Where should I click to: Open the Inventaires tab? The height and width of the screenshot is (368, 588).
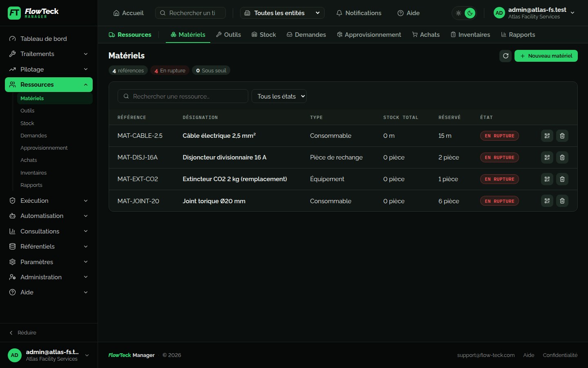(x=470, y=35)
